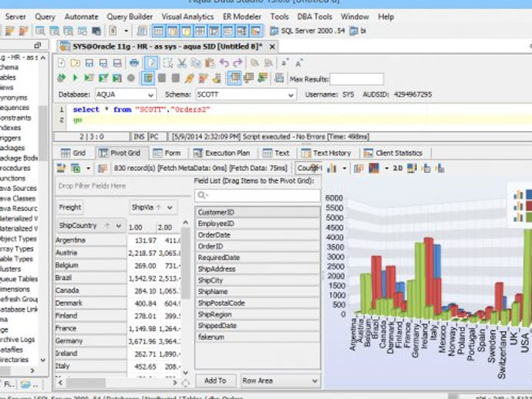Open dropdown arrow next to color palette icon

click(x=386, y=168)
